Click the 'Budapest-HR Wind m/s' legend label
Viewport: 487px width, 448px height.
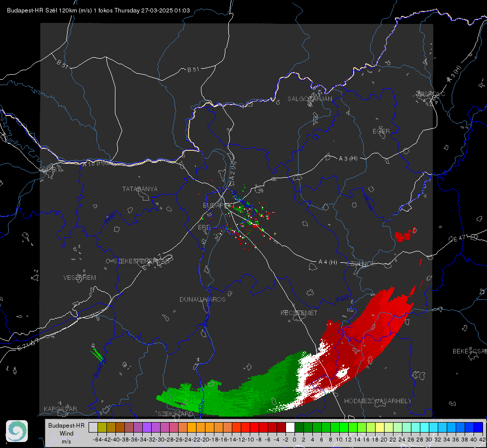[x=66, y=433]
